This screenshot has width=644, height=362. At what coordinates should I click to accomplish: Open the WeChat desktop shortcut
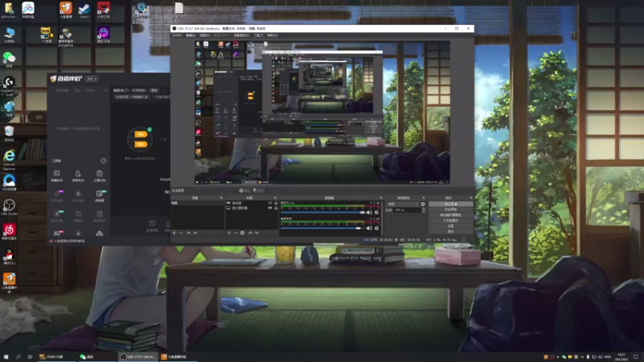[9, 59]
